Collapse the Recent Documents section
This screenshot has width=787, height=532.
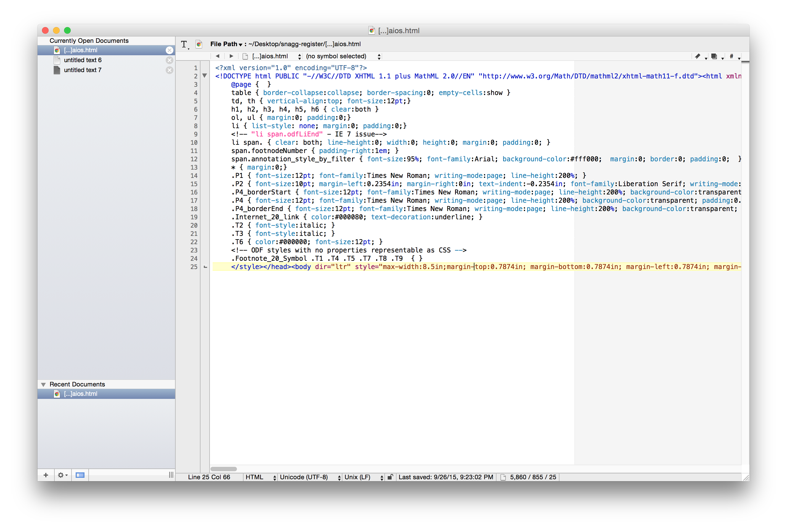click(x=43, y=385)
